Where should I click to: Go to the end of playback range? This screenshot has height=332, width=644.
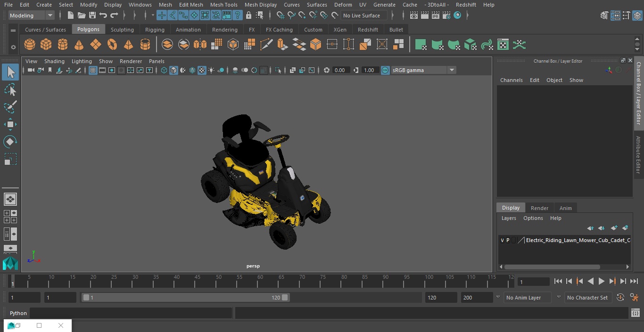634,281
